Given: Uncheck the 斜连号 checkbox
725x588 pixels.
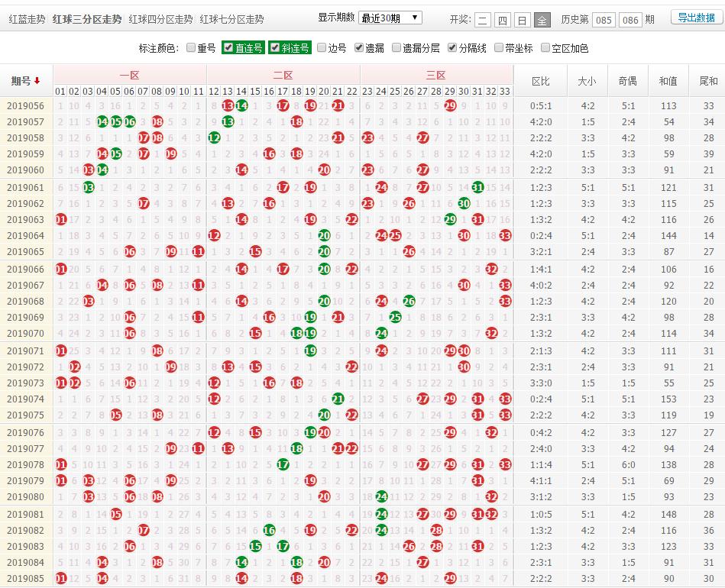Looking at the screenshot, I should click(x=275, y=47).
